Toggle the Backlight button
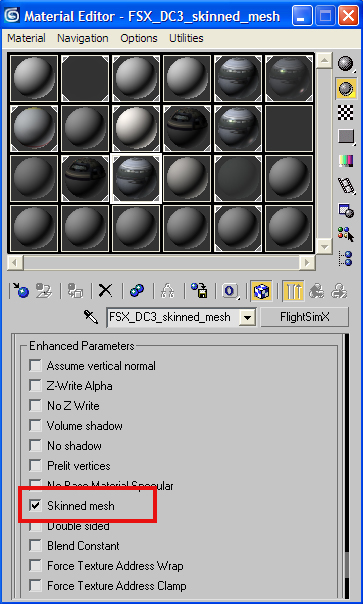 [346, 89]
